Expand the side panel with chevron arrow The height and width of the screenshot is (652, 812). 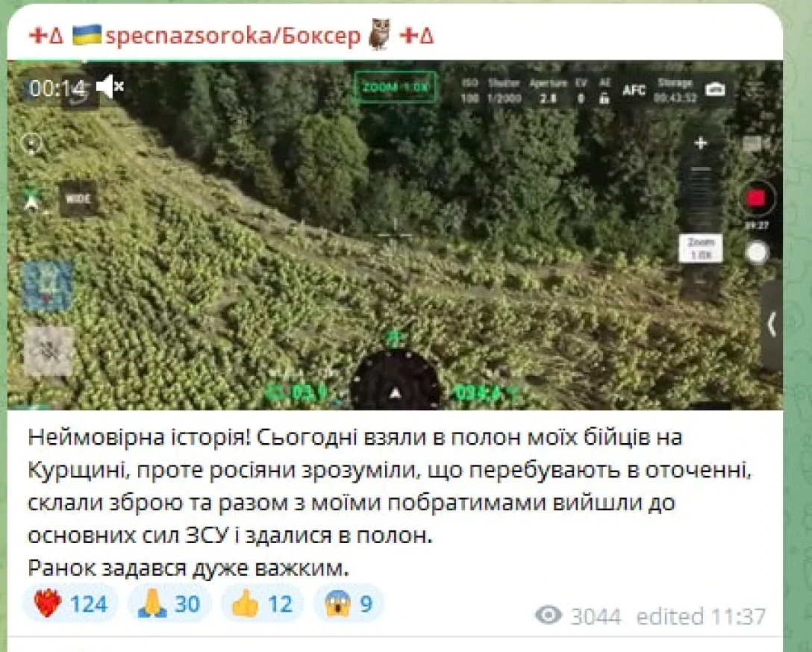pos(771,325)
